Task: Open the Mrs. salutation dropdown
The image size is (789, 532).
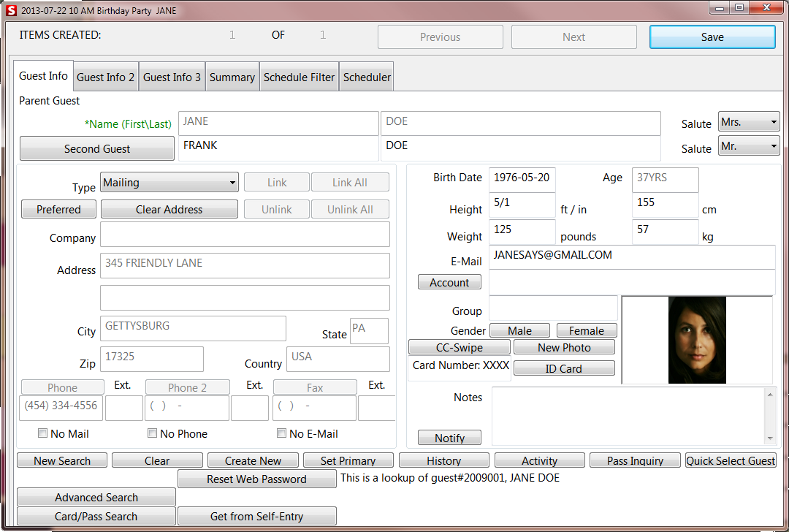Action: 749,122
